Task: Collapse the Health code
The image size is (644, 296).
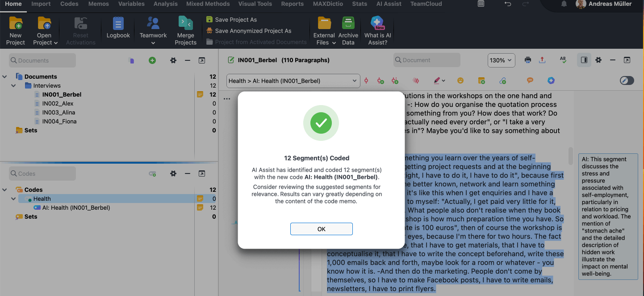Action: [x=13, y=199]
